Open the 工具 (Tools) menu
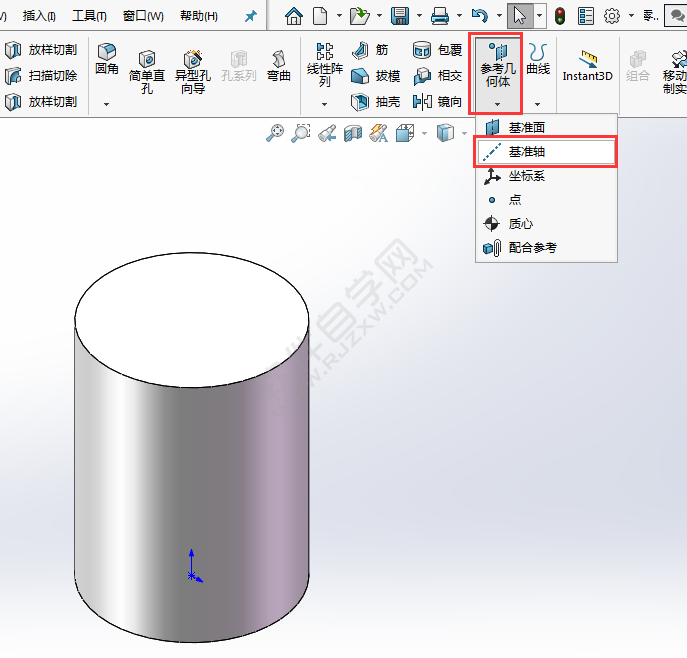This screenshot has height=658, width=687. coord(89,16)
